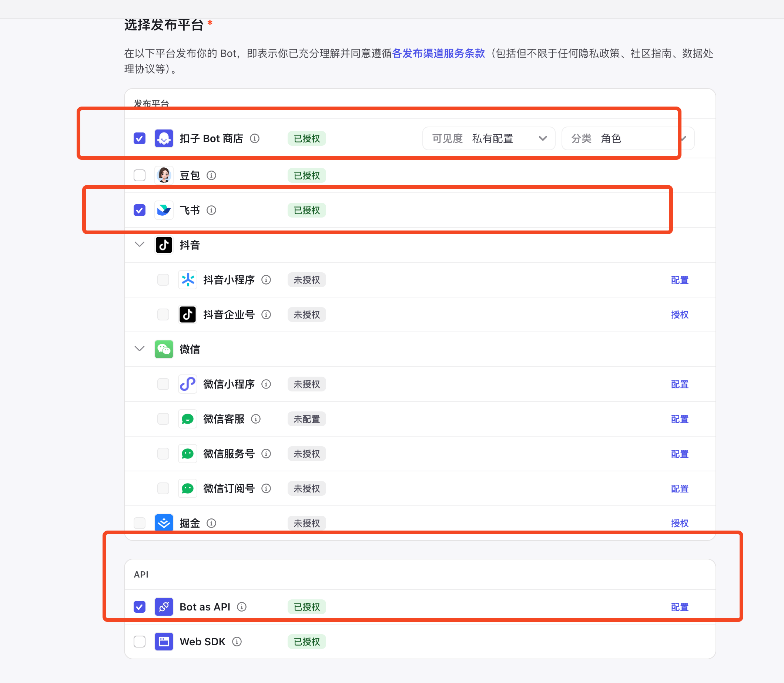Click the 抖音 group logo icon
This screenshot has width=784, height=683.
164,245
